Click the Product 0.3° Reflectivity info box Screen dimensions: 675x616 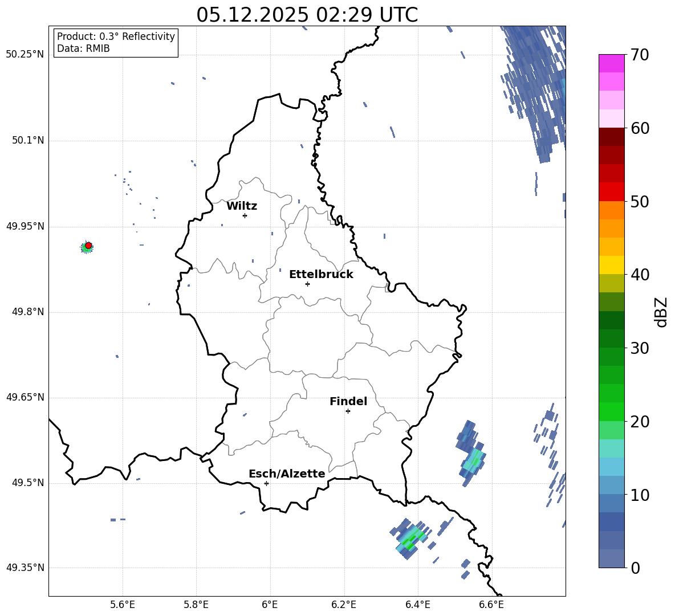point(116,43)
